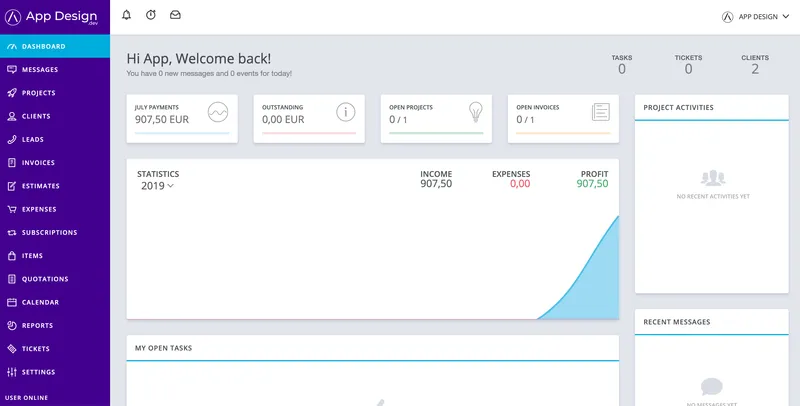
Task: Click the Reports pie chart icon
Action: (12, 325)
